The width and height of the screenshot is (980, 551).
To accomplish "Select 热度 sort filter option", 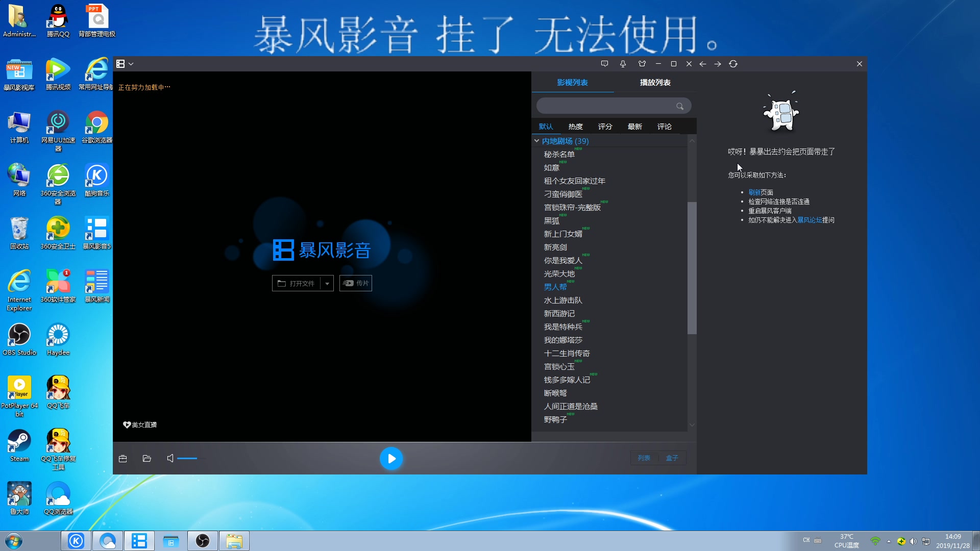I will [575, 127].
